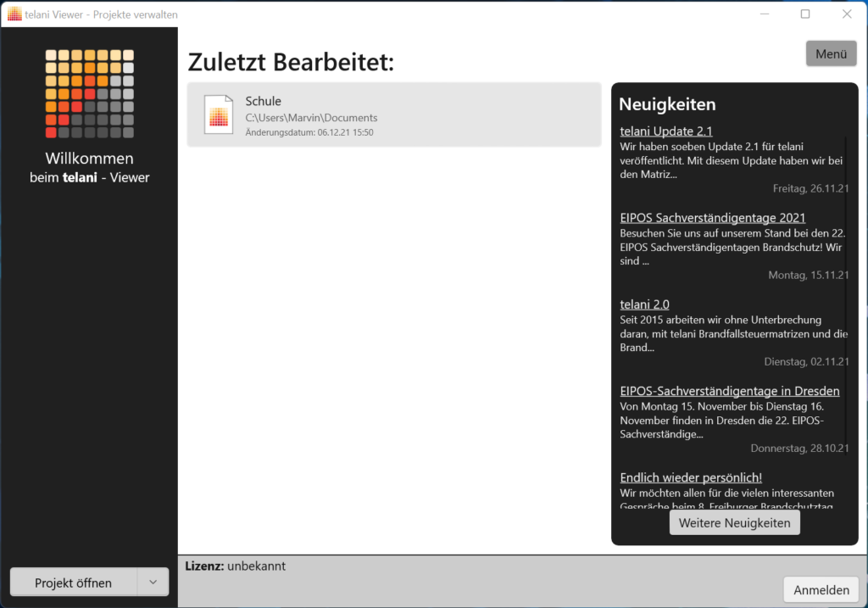Click the Änderungsdatum: 06.12.21 15:50 text
868x608 pixels.
pos(309,132)
